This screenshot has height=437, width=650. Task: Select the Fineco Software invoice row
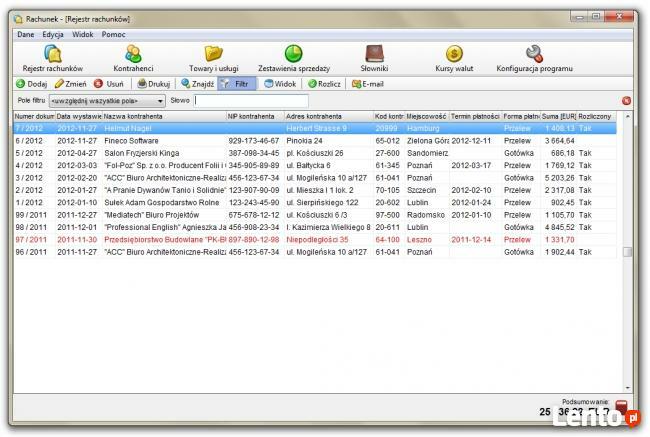click(x=140, y=141)
